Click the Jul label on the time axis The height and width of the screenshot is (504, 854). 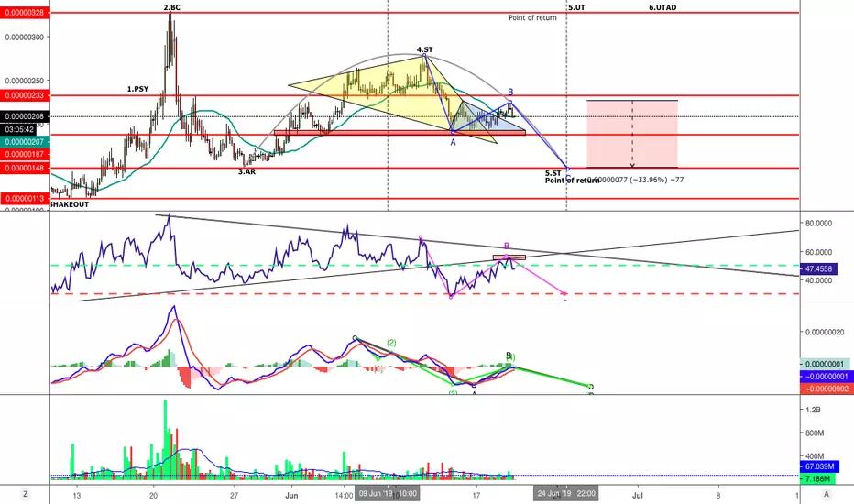click(x=637, y=495)
